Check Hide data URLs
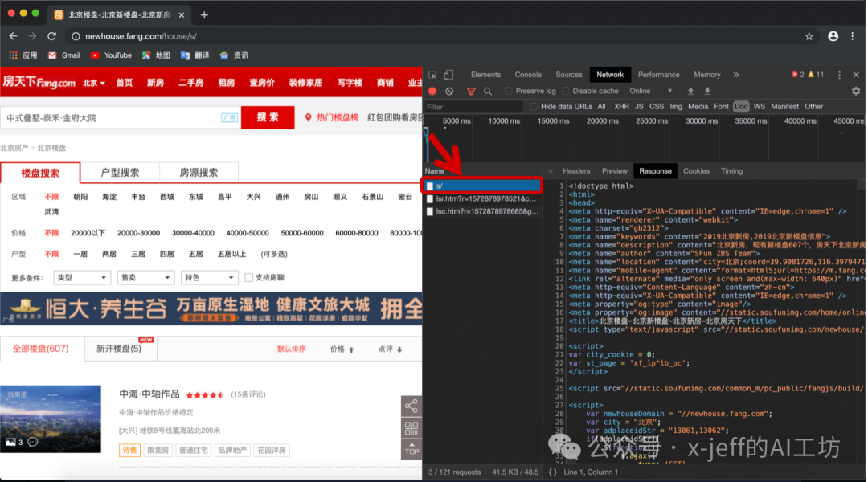The image size is (868, 482). [534, 107]
